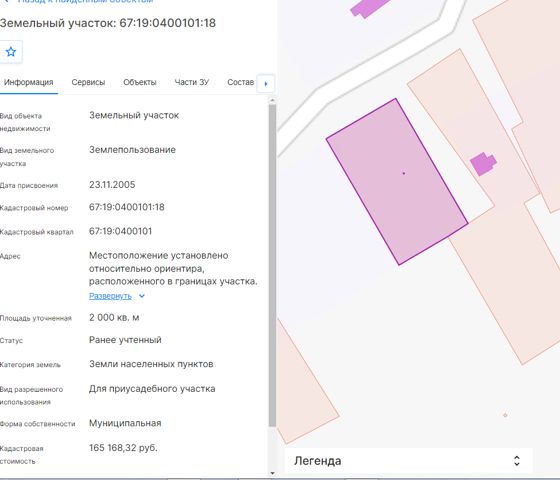The width and height of the screenshot is (560, 482).
Task: Select area value 2 000 кв. м
Action: (114, 317)
